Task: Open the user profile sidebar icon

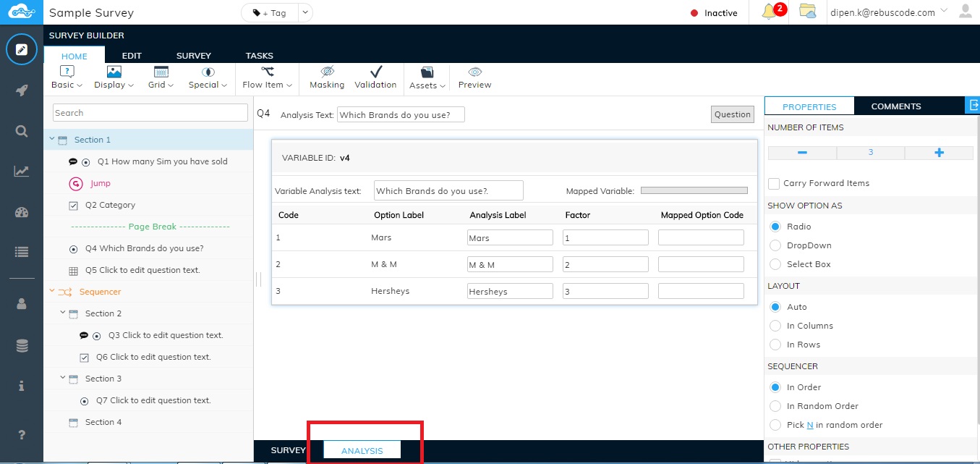Action: [22, 304]
